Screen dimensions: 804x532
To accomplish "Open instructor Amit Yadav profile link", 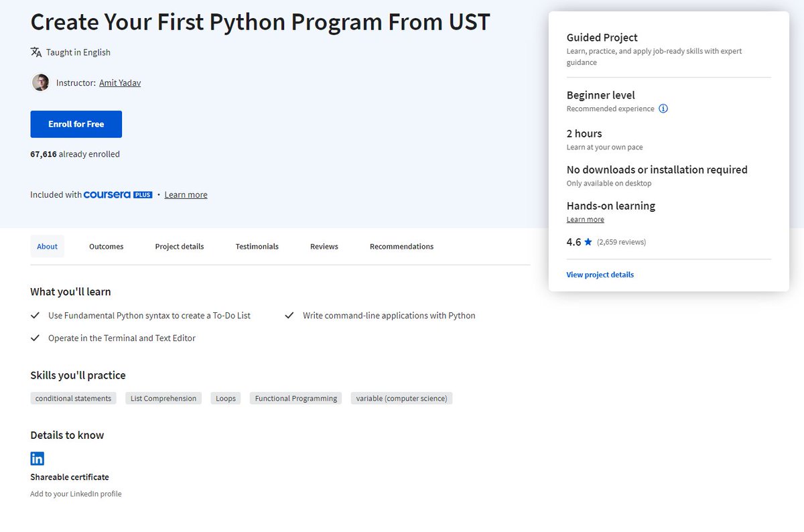I will (120, 83).
